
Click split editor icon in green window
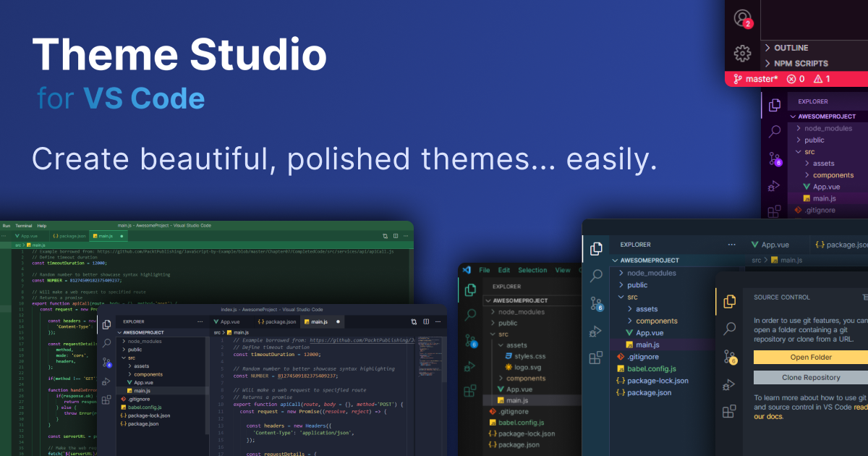pos(396,236)
